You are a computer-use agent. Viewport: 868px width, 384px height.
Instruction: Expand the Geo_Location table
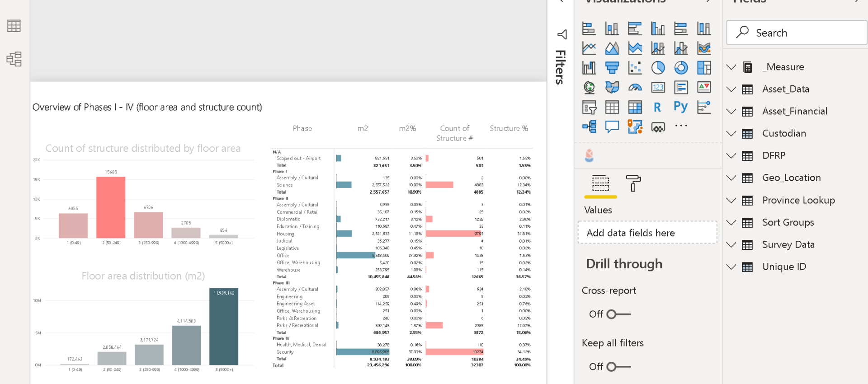coord(731,178)
